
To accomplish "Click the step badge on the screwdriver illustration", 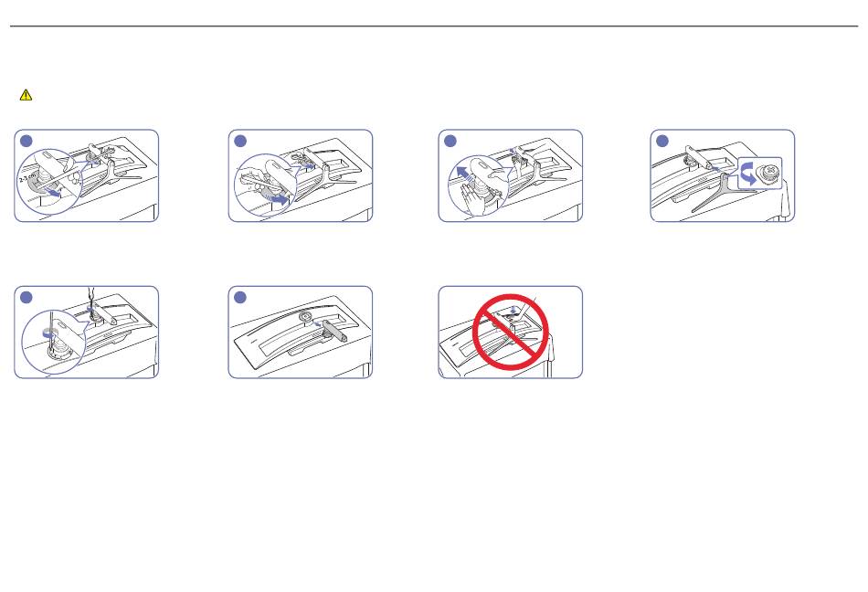I will pos(26,297).
